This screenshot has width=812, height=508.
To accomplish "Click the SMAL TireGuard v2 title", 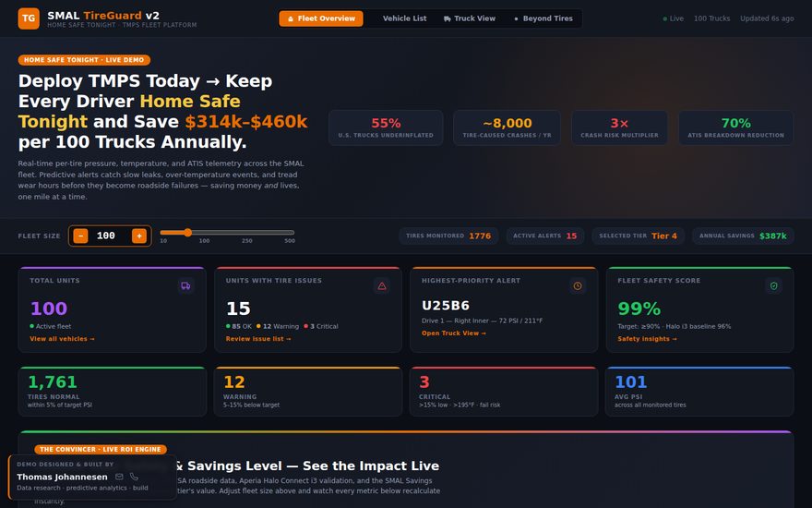I will (103, 16).
